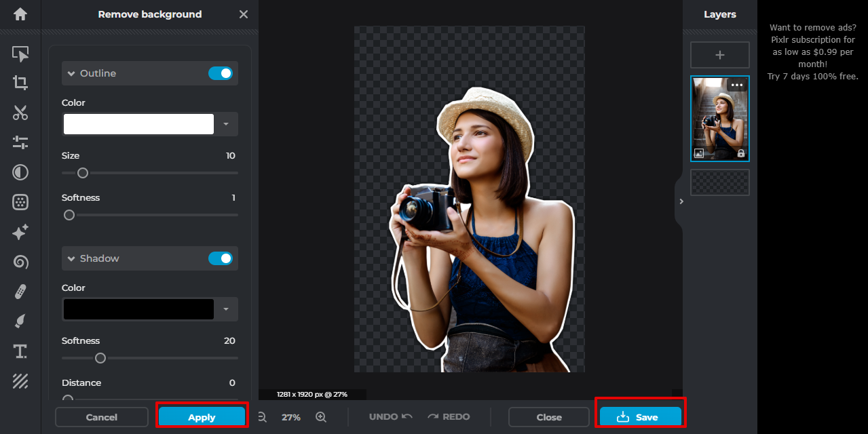Zoom out with the minus magnifier
This screenshot has height=434, width=868.
(x=263, y=417)
